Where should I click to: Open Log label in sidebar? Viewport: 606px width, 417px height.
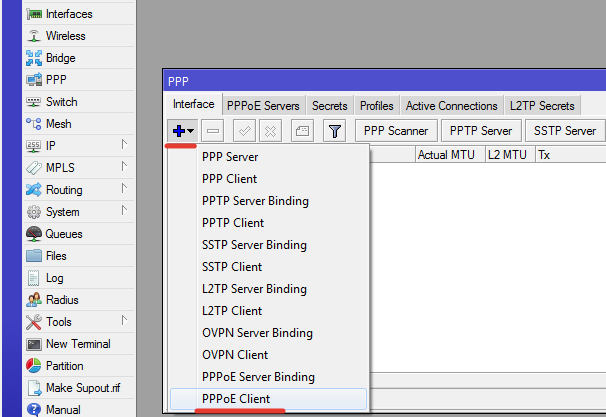pos(54,278)
